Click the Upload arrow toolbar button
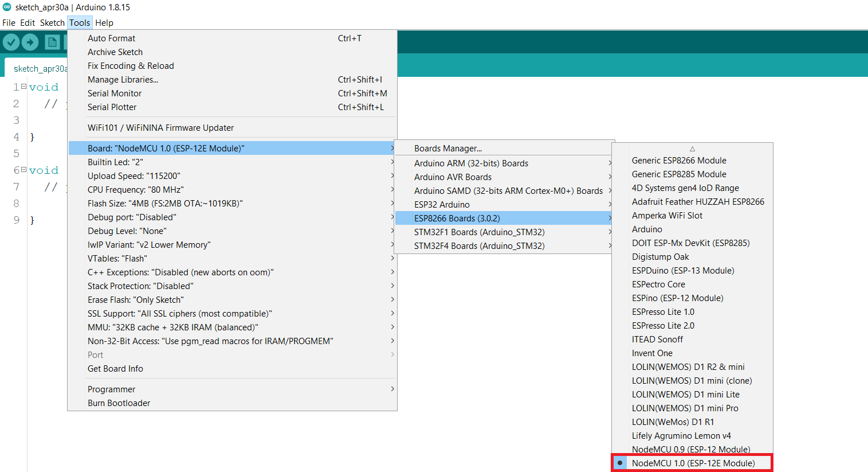The height and width of the screenshot is (472, 868). tap(30, 42)
